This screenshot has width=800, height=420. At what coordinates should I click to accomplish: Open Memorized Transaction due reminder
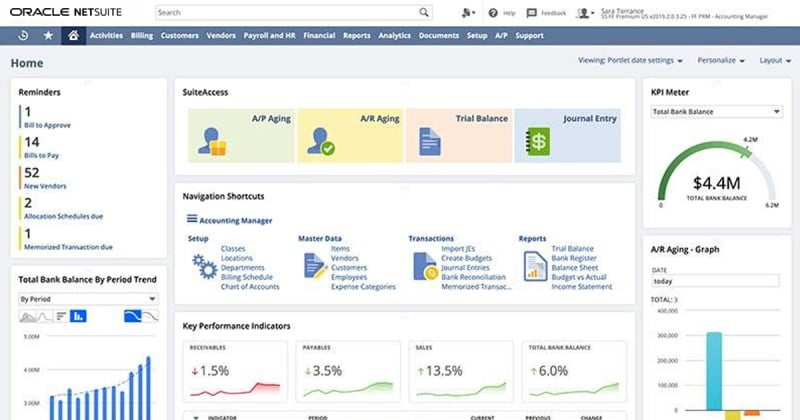pos(68,247)
